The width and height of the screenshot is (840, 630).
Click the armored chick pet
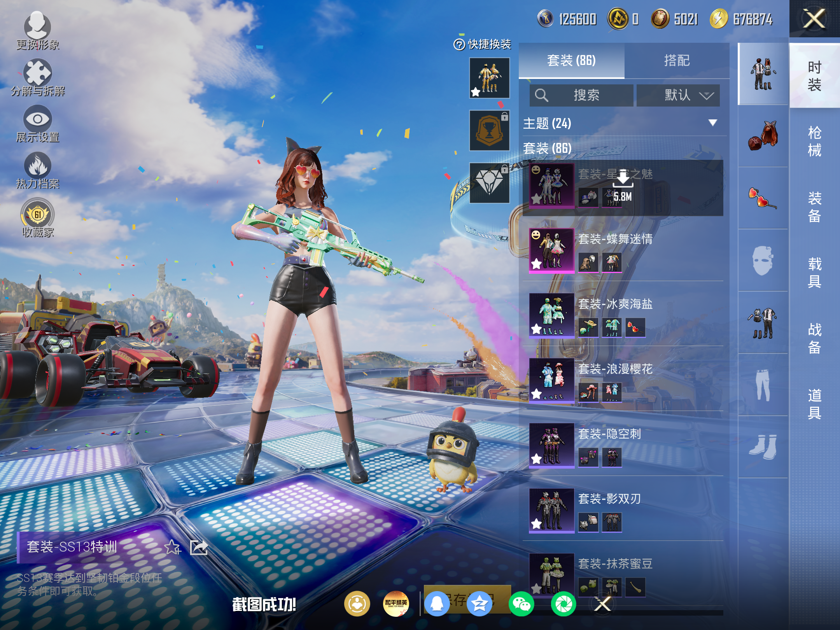[x=453, y=450]
